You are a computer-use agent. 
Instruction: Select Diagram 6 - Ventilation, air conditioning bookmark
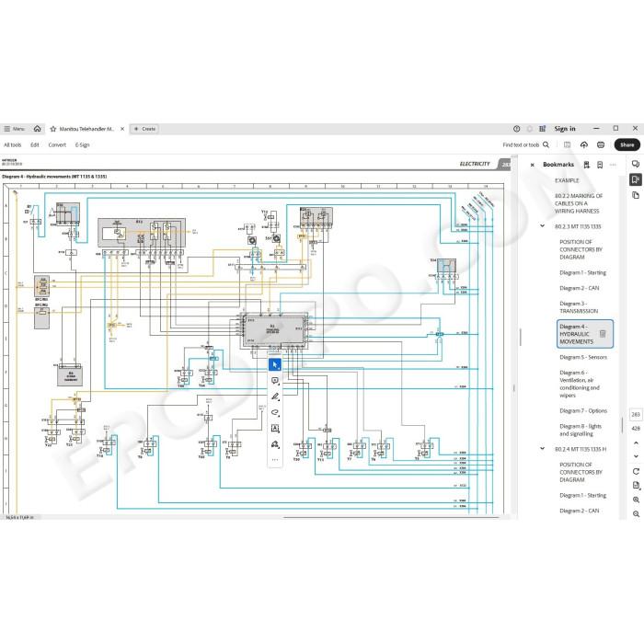coord(580,384)
